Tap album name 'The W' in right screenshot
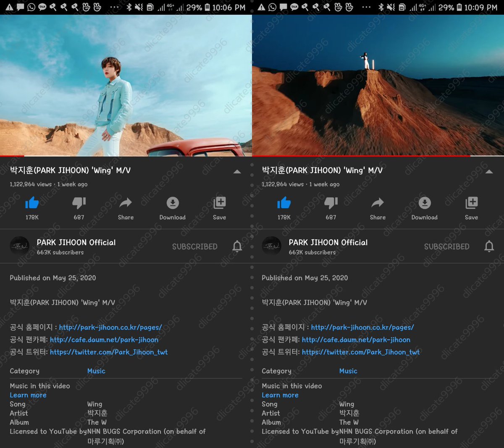This screenshot has height=448, width=504. (349, 422)
